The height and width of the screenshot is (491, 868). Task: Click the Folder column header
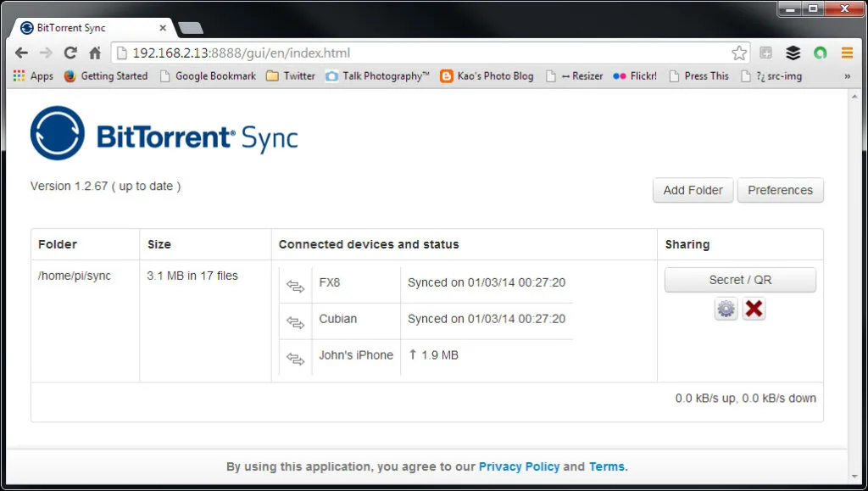(x=58, y=244)
